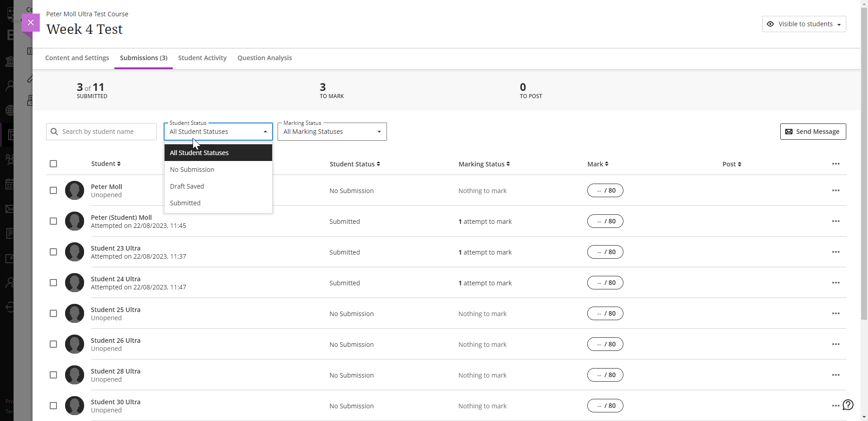Image resolution: width=868 pixels, height=421 pixels.
Task: Go to Content and Settings tab
Action: click(77, 58)
